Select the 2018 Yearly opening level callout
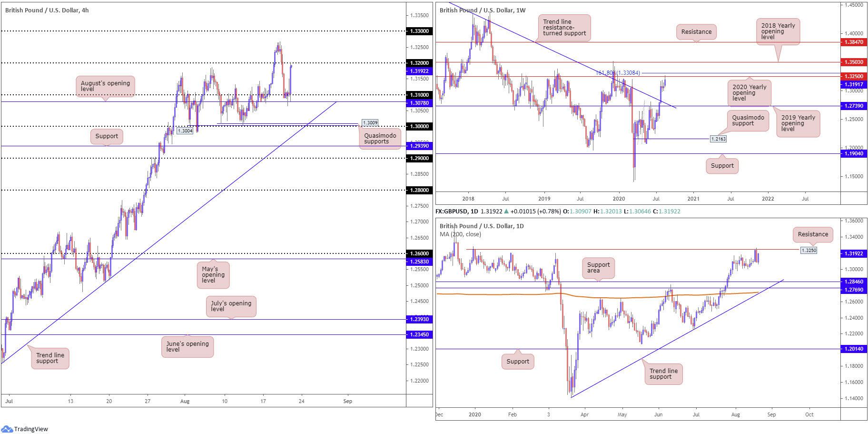Screen dimensions: 868x434 [x=778, y=31]
